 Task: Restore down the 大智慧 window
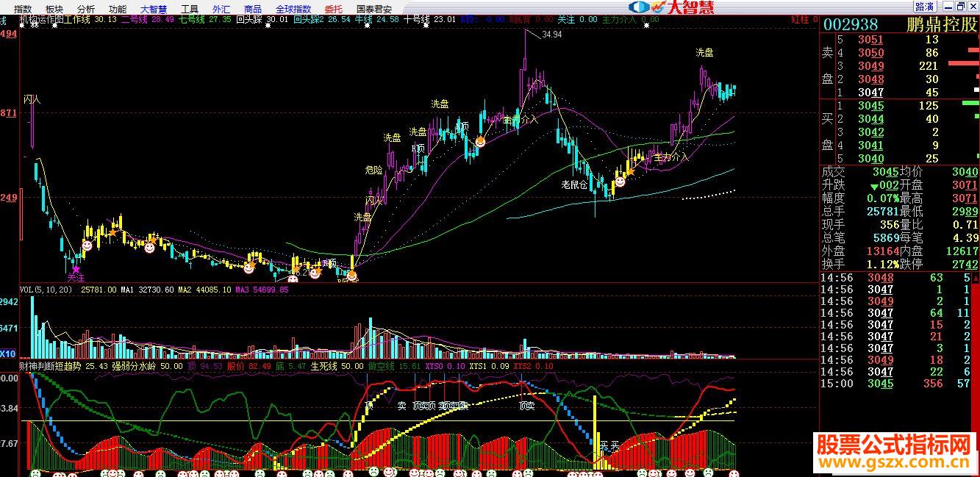(959, 7)
